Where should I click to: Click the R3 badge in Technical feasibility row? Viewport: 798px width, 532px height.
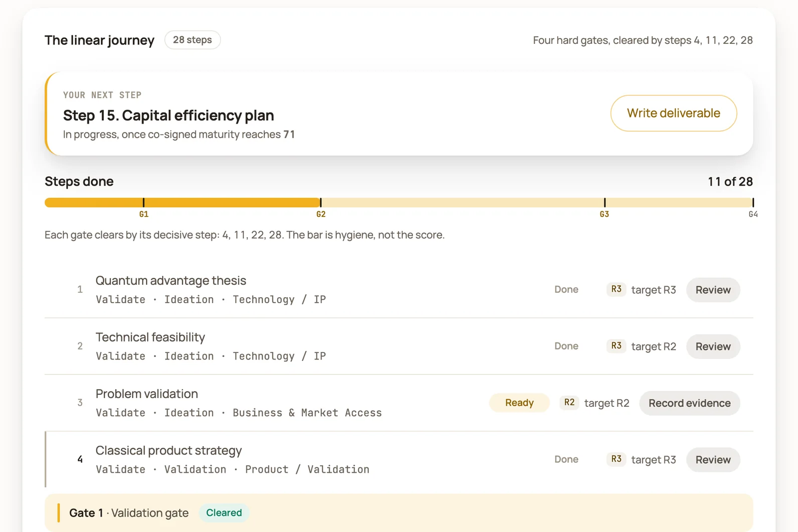point(616,346)
